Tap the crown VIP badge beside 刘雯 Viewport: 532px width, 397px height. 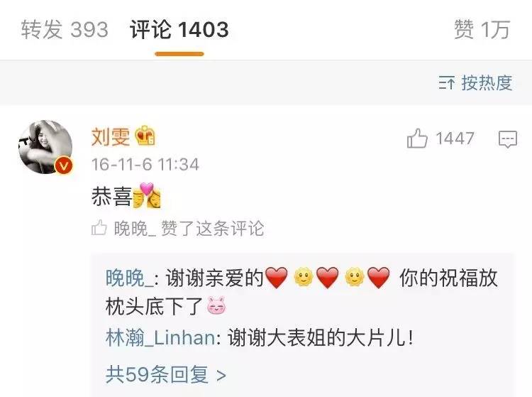pos(145,136)
